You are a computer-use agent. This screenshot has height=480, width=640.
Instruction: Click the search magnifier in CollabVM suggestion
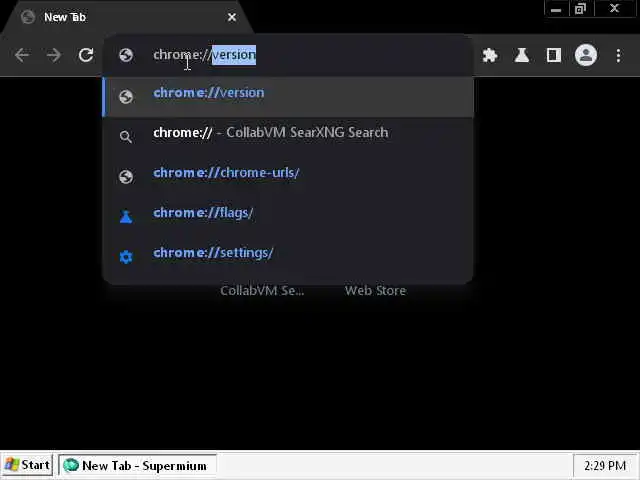coord(126,137)
